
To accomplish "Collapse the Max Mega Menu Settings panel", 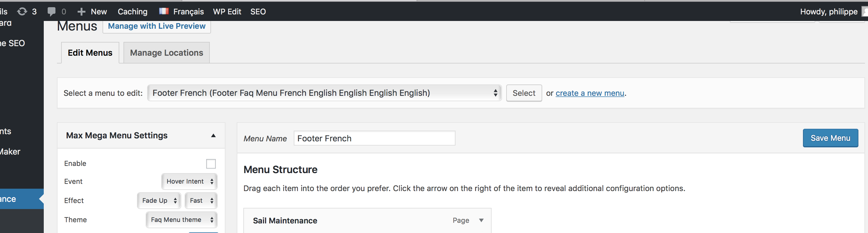I will coord(213,135).
